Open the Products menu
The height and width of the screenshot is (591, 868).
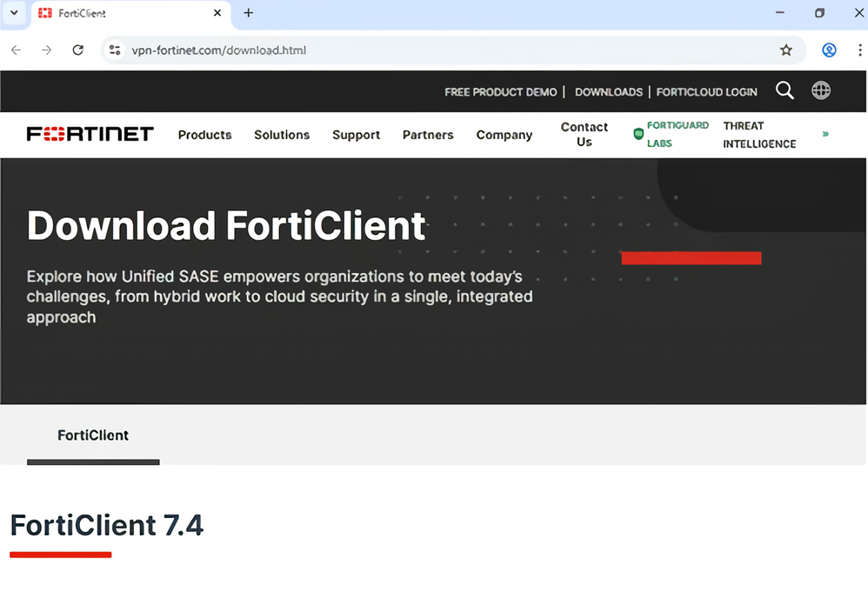[204, 135]
